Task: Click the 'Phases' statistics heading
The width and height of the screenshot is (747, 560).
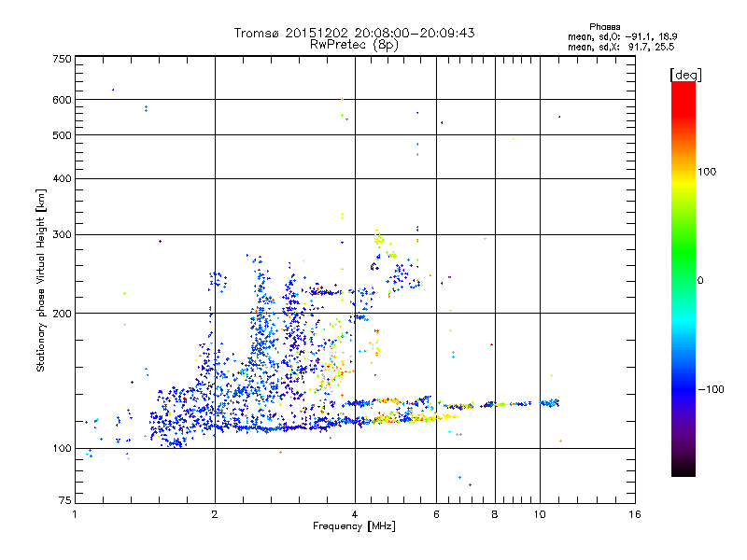Action: (x=604, y=27)
